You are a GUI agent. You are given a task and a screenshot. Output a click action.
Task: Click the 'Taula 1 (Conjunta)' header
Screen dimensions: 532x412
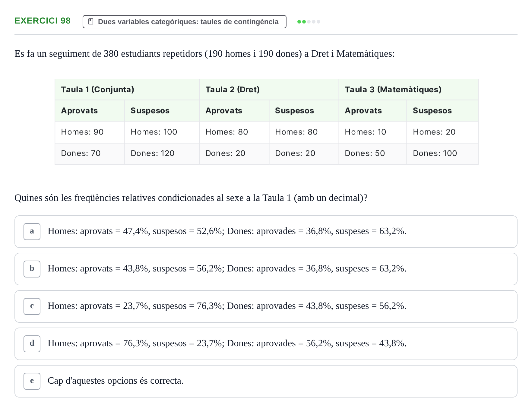click(x=127, y=90)
